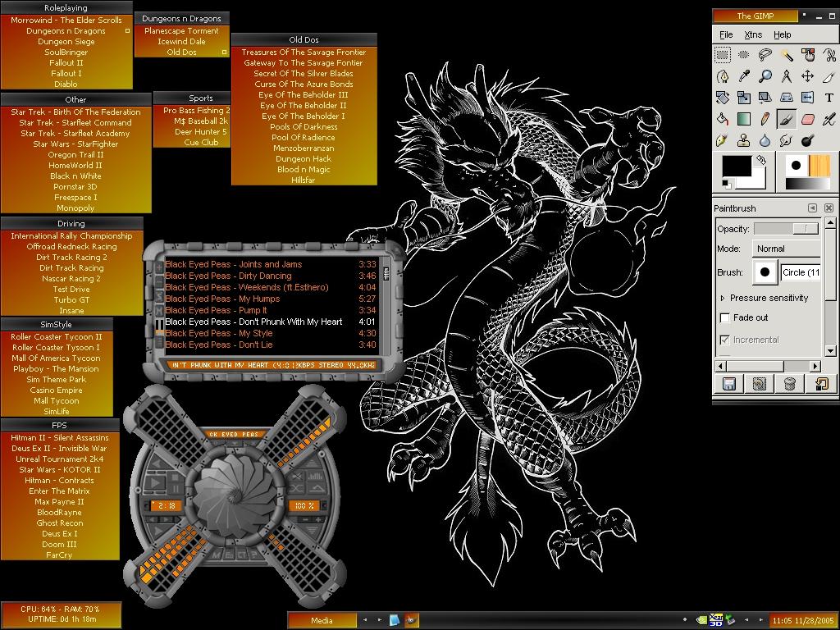Choose the Paths pen tool
The image size is (840, 630).
[723, 76]
